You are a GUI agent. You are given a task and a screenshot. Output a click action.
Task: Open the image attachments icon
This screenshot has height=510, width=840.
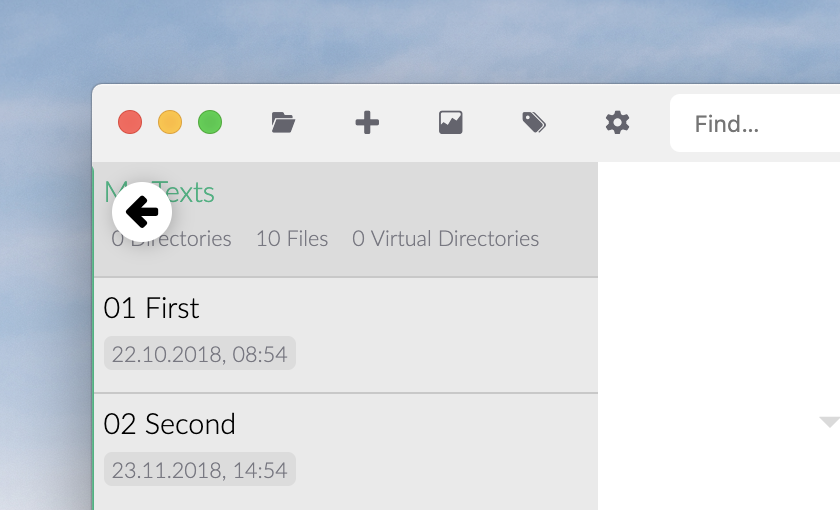[451, 123]
